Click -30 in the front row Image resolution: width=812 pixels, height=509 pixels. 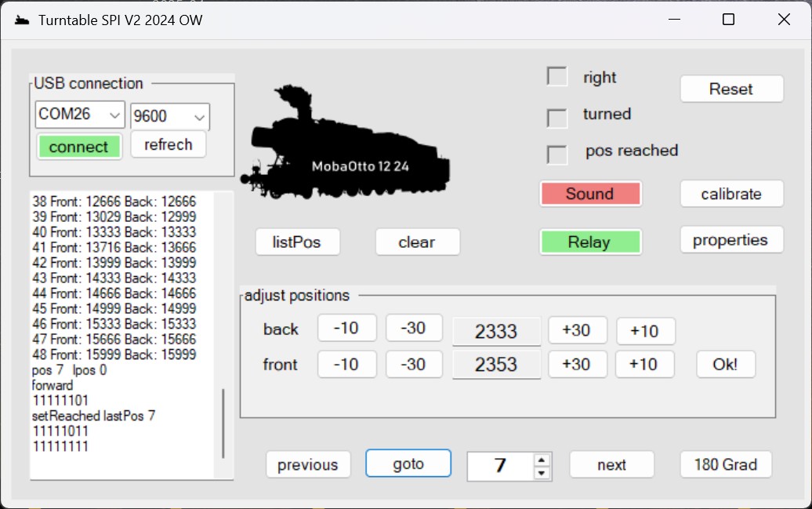point(414,365)
